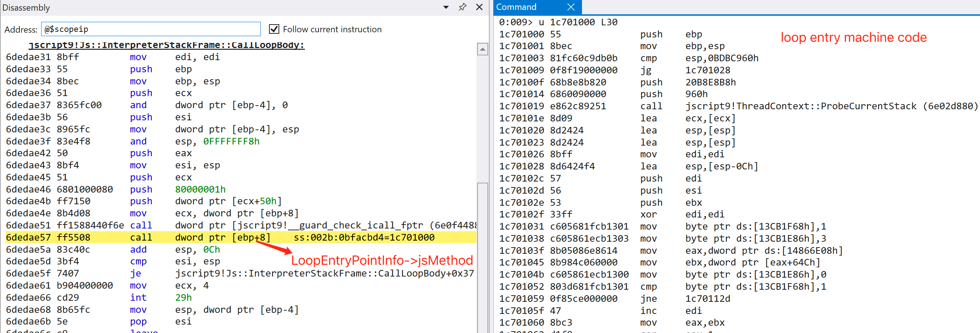Select the int 29h instruction line
Viewport: 980px width, 333px height.
click(x=160, y=297)
